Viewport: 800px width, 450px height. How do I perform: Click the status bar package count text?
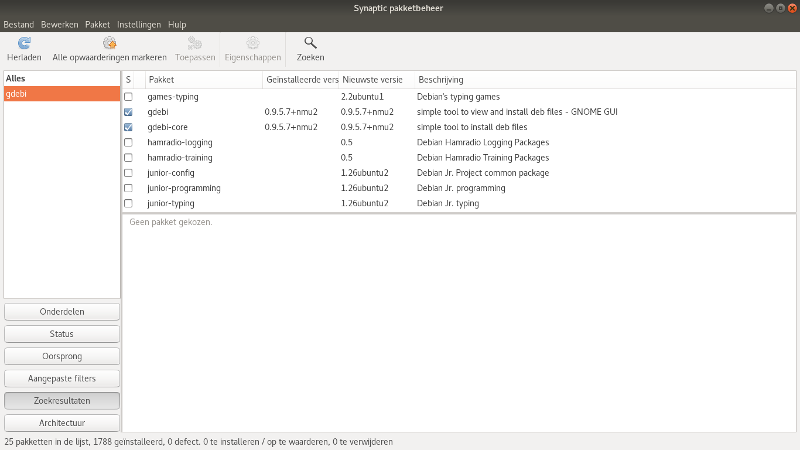pos(198,442)
